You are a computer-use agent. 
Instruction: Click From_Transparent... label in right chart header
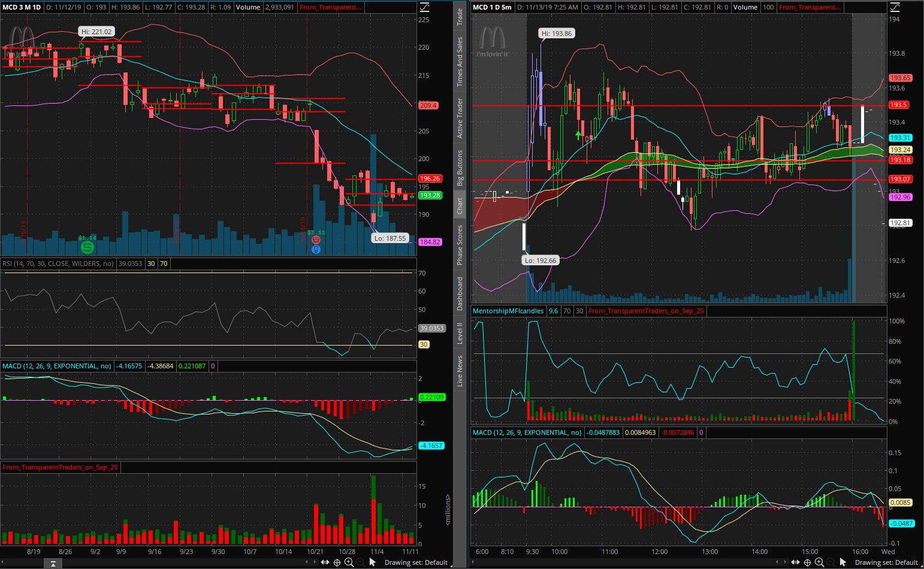coord(810,7)
